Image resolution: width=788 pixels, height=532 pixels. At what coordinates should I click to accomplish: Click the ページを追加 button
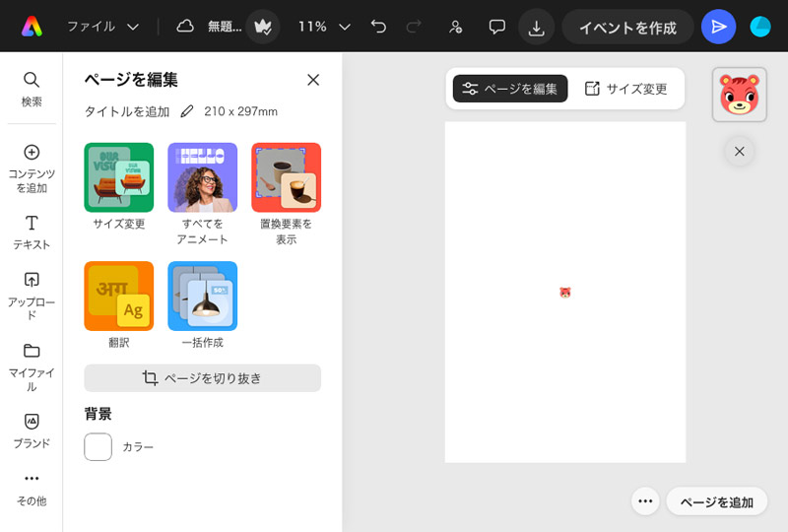click(x=717, y=501)
